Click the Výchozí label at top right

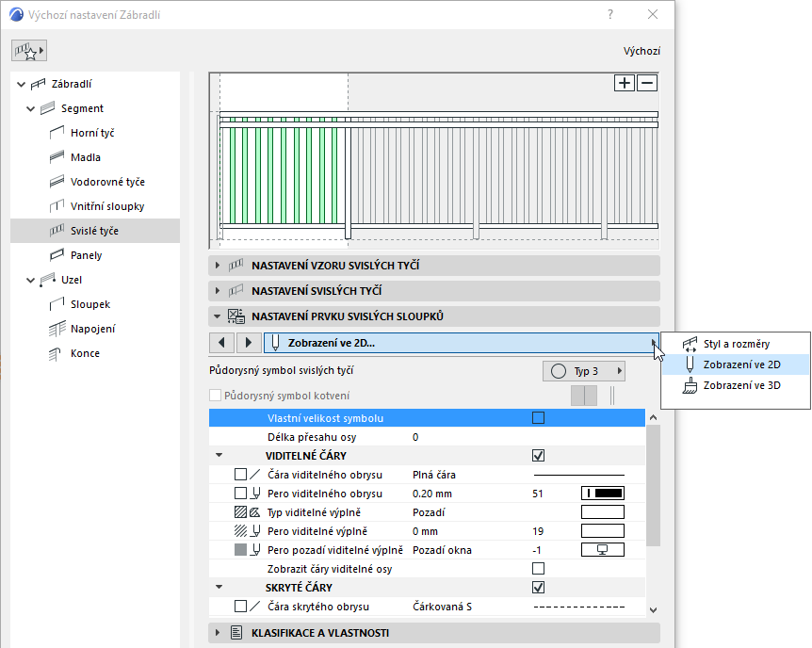(x=641, y=51)
